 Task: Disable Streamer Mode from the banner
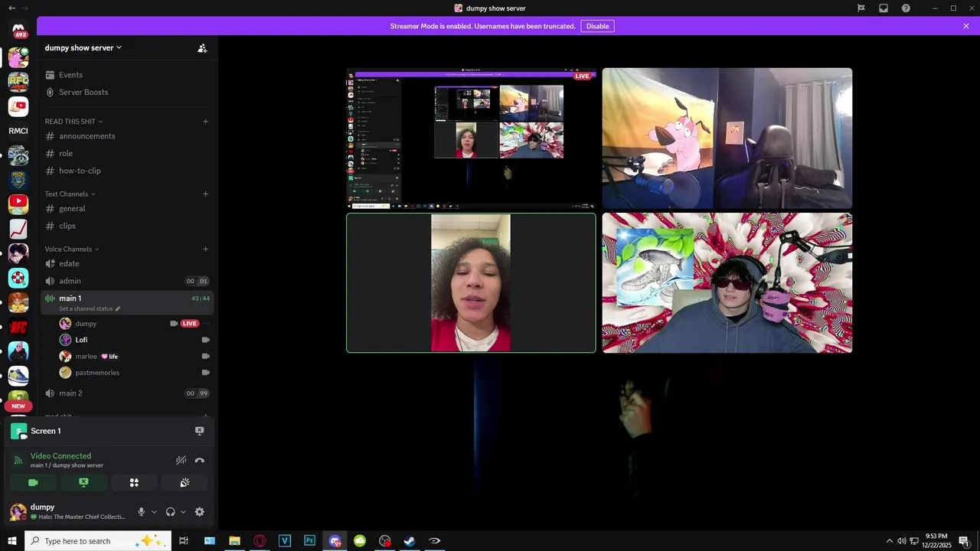pyautogui.click(x=597, y=26)
